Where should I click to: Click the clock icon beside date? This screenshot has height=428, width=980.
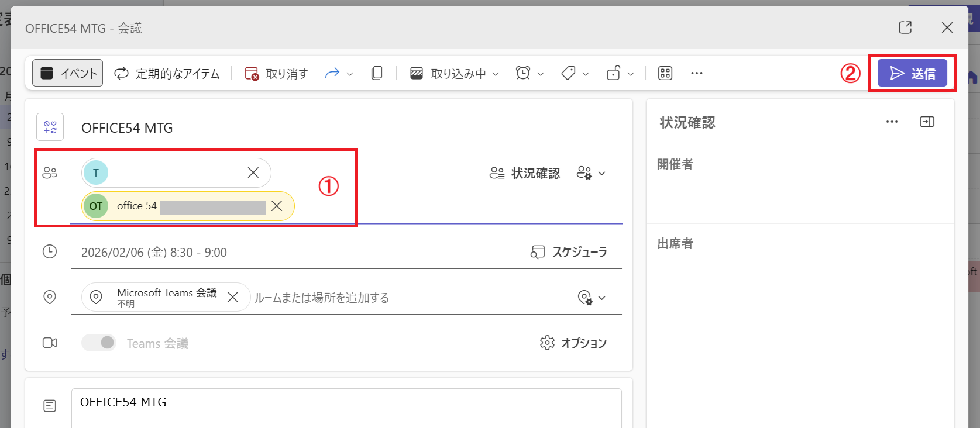(50, 251)
